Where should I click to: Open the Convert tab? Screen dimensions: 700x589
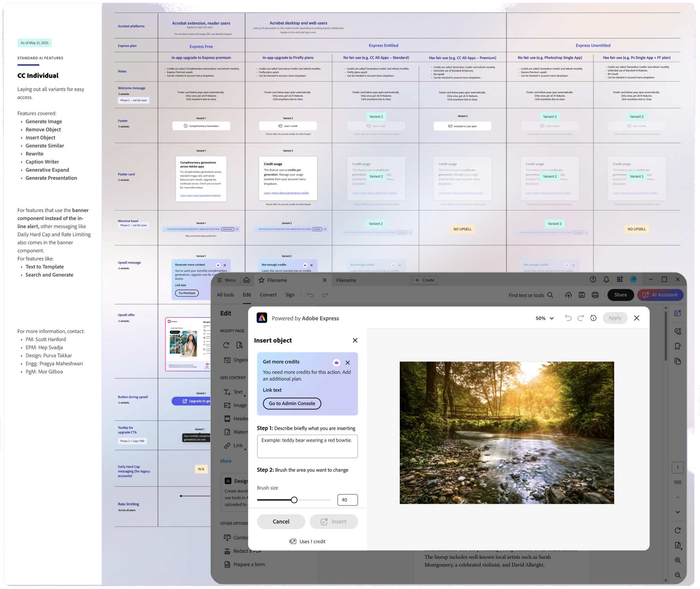[268, 295]
